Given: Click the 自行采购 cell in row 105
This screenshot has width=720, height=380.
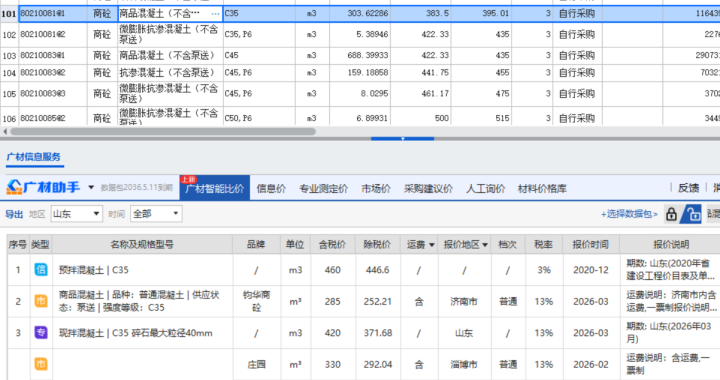Looking at the screenshot, I should (577, 94).
